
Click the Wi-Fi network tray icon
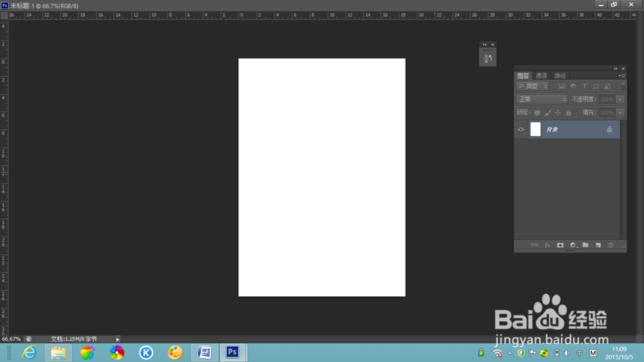[x=497, y=353]
